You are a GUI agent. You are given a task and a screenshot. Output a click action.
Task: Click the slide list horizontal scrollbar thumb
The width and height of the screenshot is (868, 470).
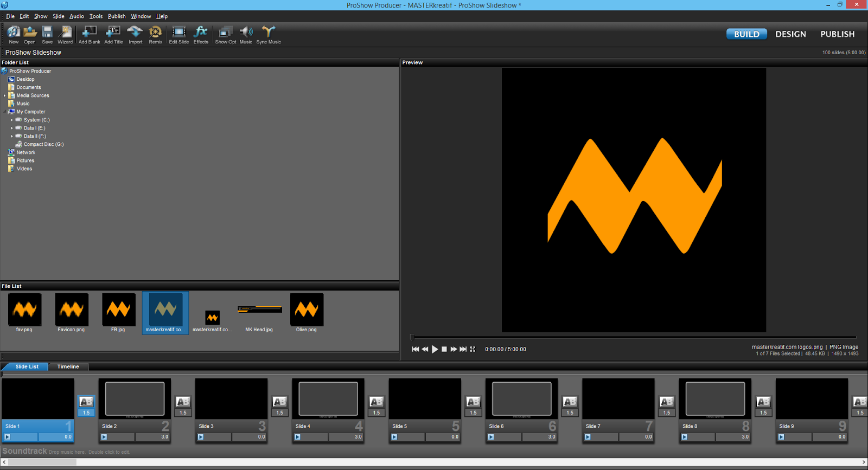[42, 462]
